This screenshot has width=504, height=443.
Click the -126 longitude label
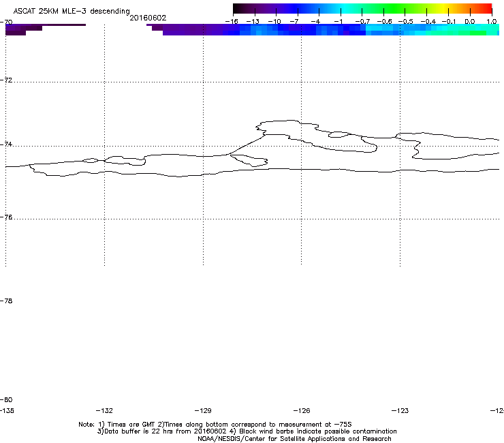click(302, 411)
